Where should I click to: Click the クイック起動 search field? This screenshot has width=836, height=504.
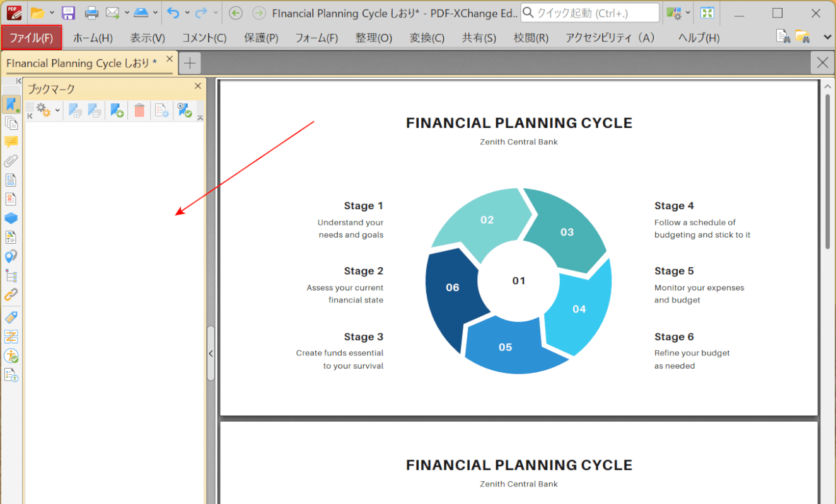pyautogui.click(x=590, y=13)
